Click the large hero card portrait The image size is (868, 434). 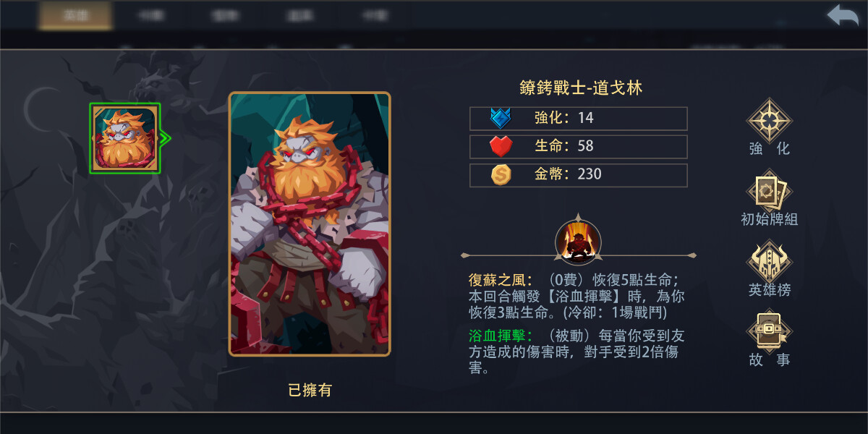(310, 224)
